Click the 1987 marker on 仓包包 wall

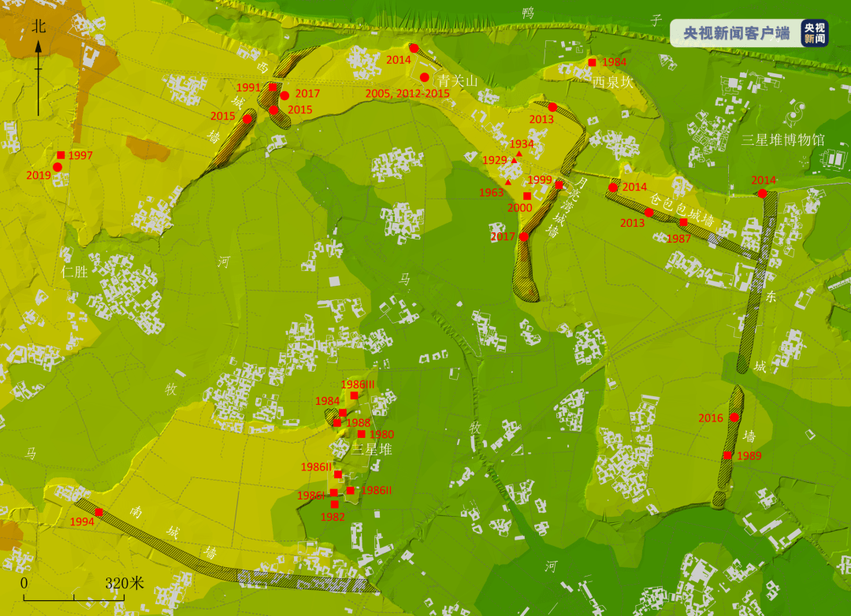coord(683,223)
